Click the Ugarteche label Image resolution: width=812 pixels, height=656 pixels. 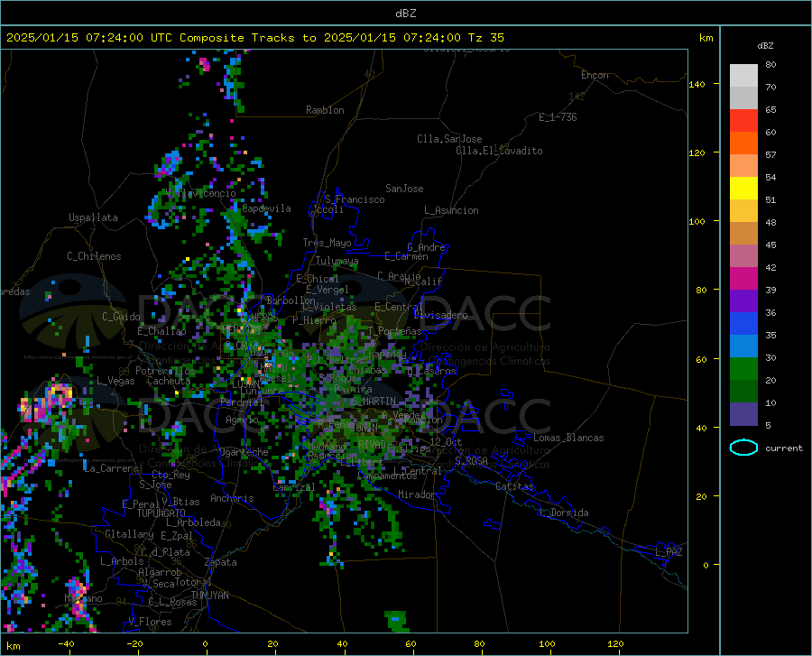[x=244, y=451]
